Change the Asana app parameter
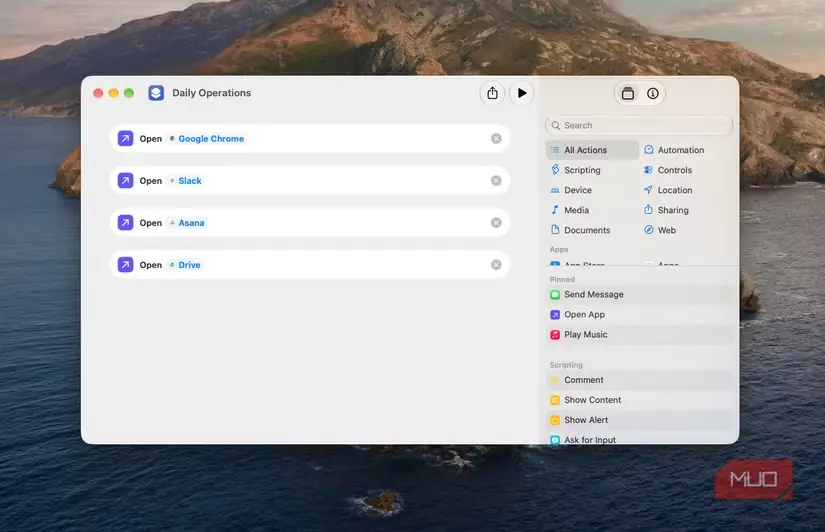This screenshot has height=532, width=825. tap(187, 223)
